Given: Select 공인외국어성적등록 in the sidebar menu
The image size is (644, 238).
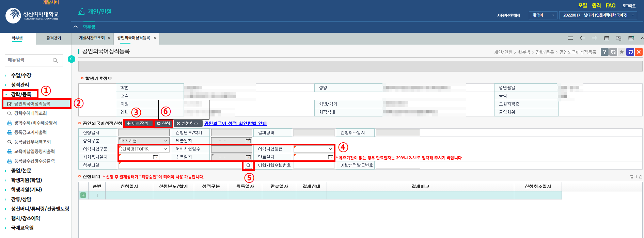Looking at the screenshot, I should coord(32,104).
